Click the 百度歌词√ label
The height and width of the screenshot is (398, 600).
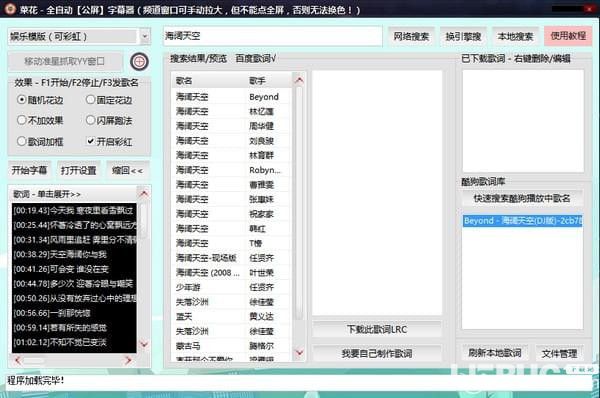coord(256,59)
